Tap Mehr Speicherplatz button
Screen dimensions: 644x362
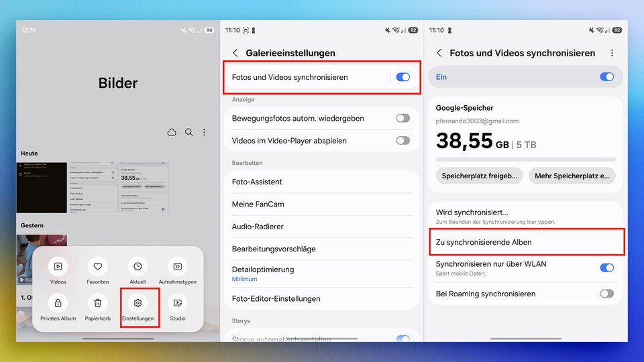572,176
